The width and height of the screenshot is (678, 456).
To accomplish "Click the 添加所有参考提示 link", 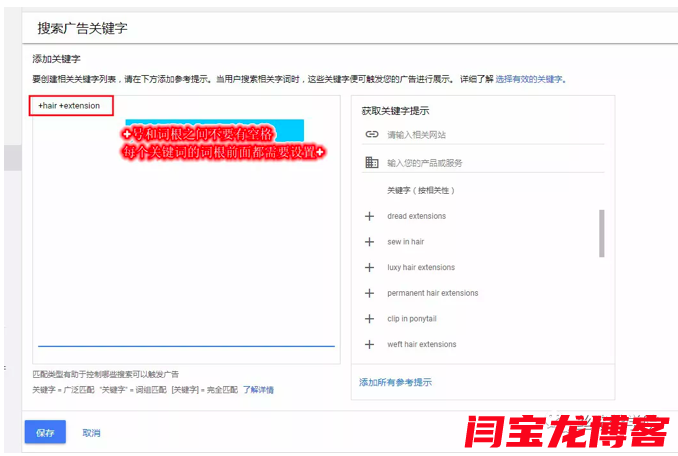I will pyautogui.click(x=396, y=382).
